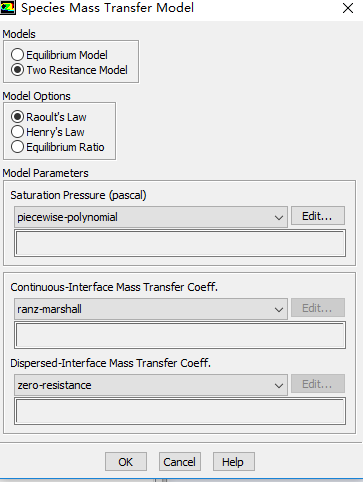Click the Model Parameters heading
Viewport: 363px width, 482px height.
(45, 173)
